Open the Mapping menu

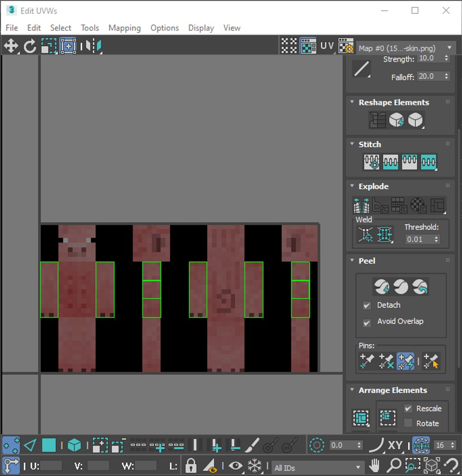click(x=125, y=28)
